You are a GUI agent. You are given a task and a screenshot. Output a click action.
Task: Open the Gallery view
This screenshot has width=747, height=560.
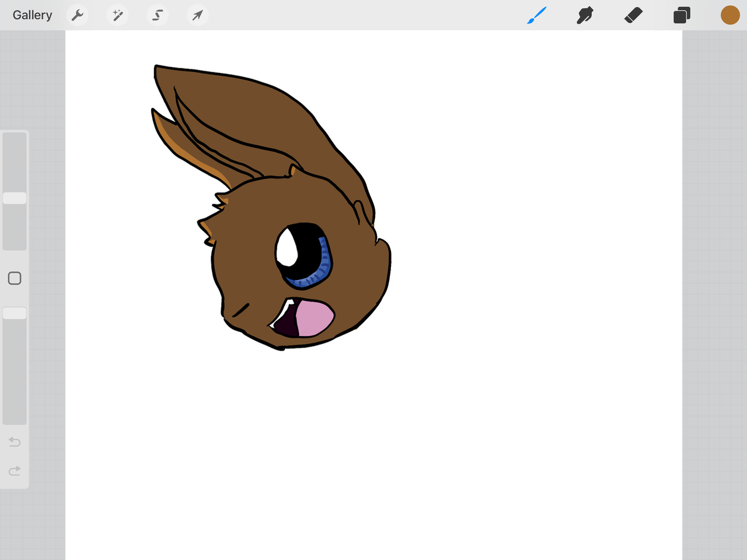coord(33,15)
